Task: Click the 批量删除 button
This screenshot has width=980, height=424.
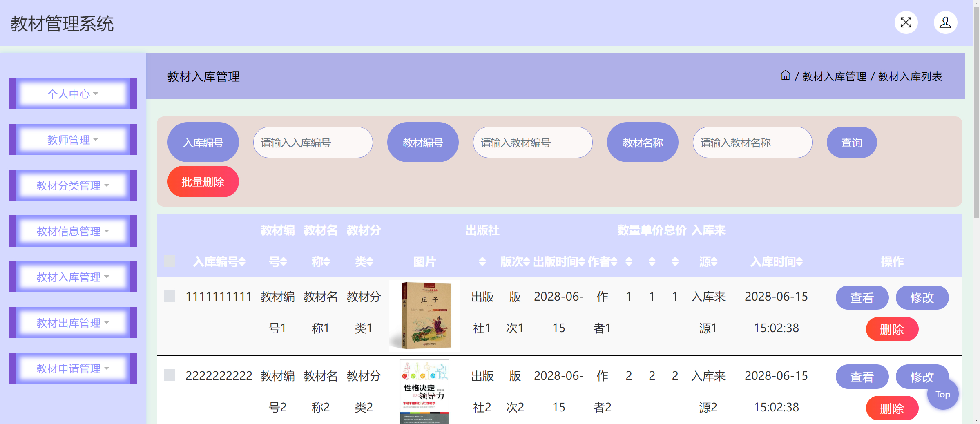Action: click(x=203, y=182)
